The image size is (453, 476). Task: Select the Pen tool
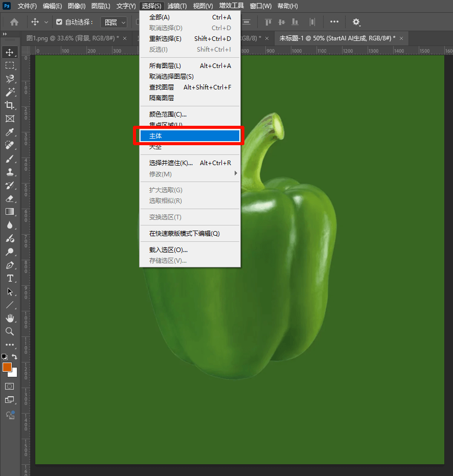pos(10,265)
